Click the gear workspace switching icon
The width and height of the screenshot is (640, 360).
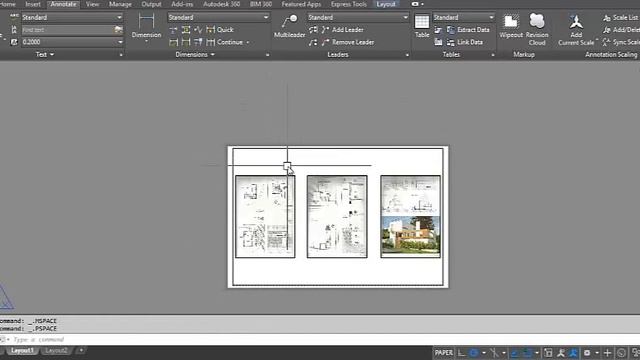[587, 353]
